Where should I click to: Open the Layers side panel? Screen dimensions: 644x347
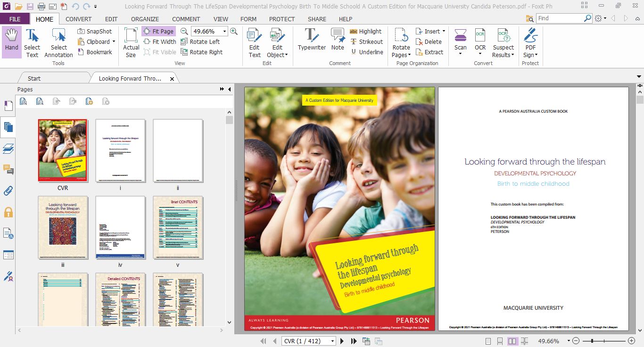(x=8, y=149)
